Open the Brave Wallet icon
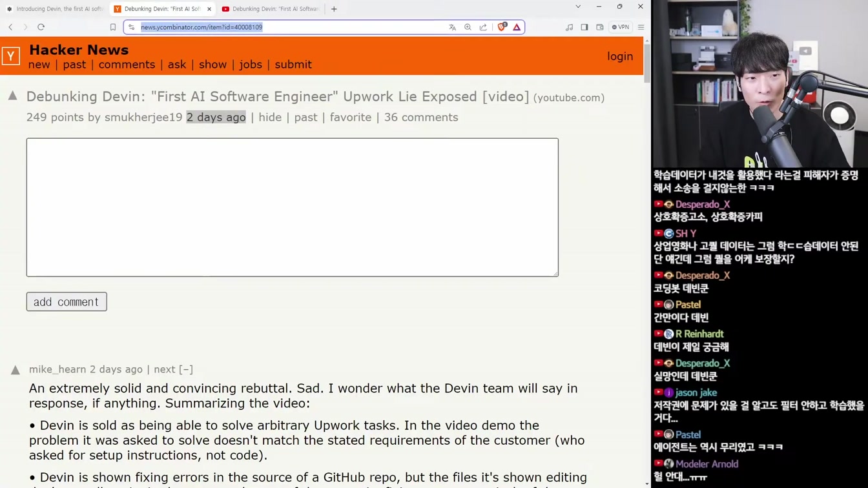The height and width of the screenshot is (488, 868). point(600,27)
